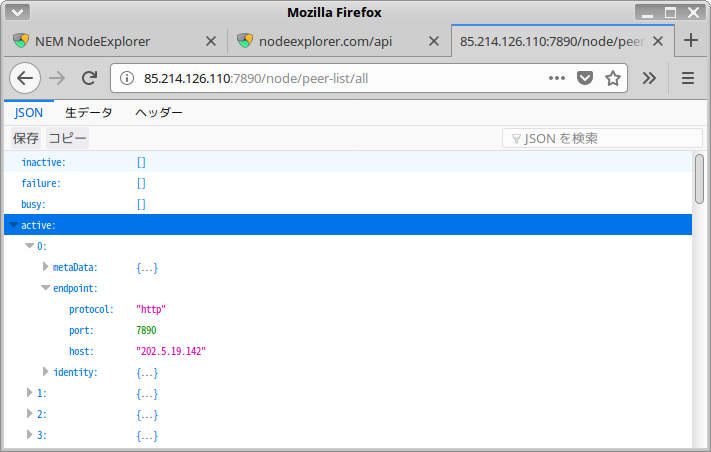Click the Pocket save icon
Viewport: 711px width, 452px height.
pos(586,78)
